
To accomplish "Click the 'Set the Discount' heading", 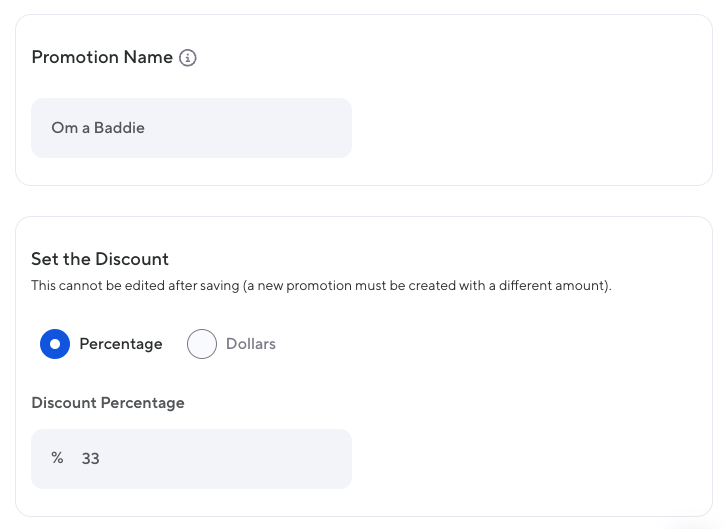I will (100, 260).
